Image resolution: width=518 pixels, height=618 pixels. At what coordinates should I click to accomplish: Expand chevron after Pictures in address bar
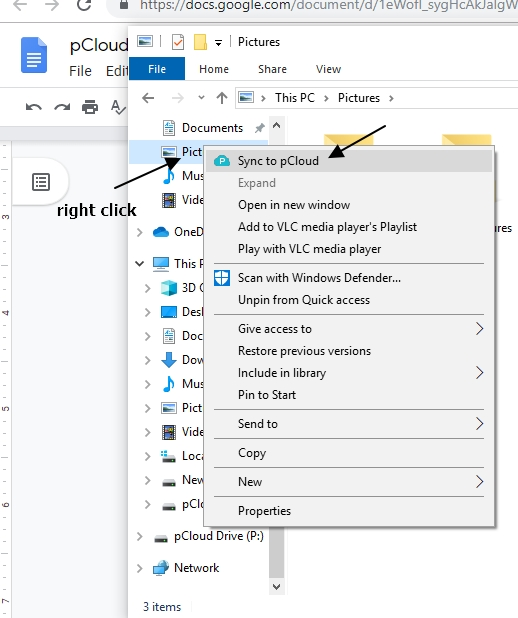391,98
